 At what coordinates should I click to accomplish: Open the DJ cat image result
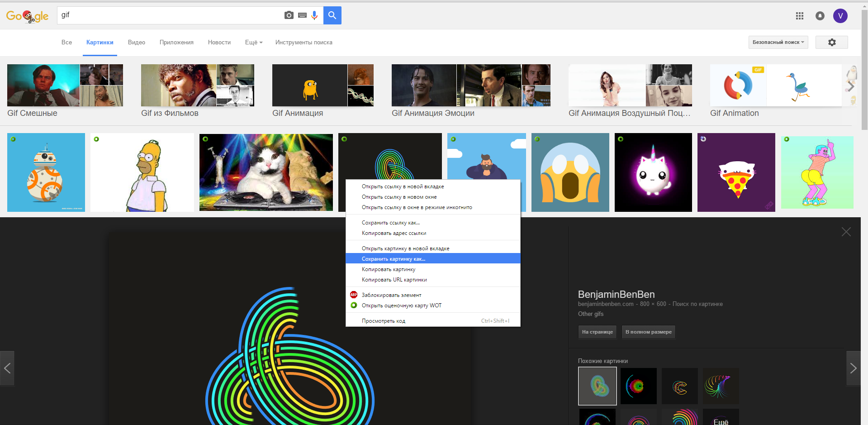pyautogui.click(x=266, y=172)
